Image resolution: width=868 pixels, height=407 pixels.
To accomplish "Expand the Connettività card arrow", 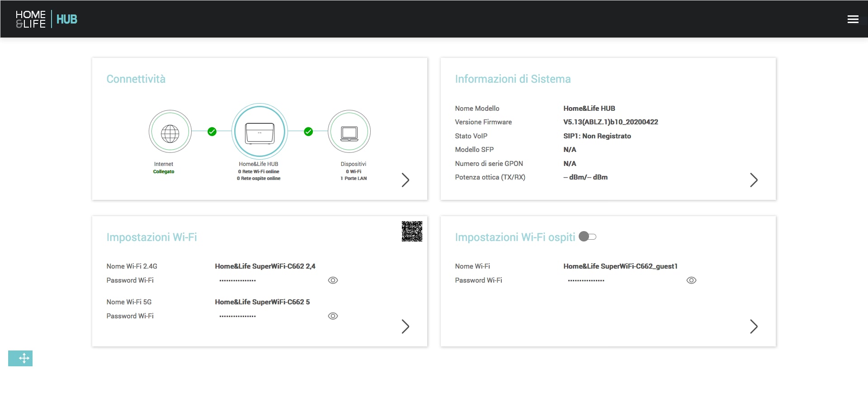I will click(406, 180).
